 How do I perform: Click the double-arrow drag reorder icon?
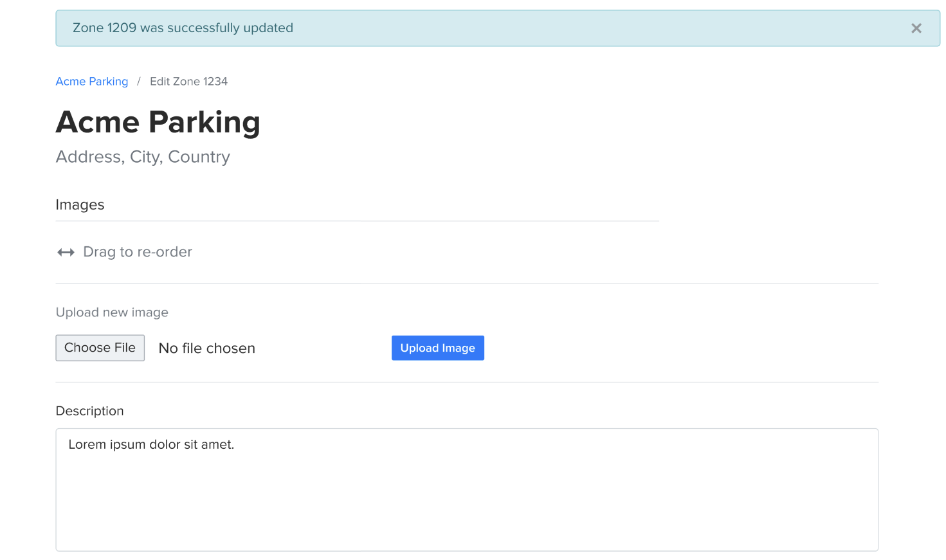click(66, 253)
